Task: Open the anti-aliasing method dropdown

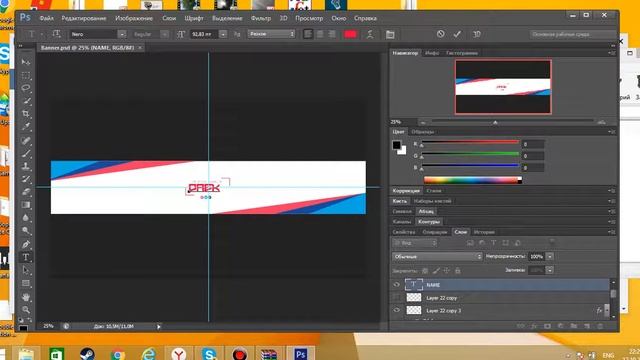Action: [271, 34]
